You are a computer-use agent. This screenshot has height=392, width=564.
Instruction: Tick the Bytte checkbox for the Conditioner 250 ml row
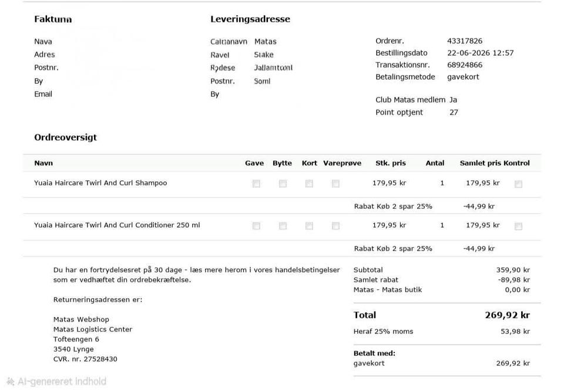(283, 226)
